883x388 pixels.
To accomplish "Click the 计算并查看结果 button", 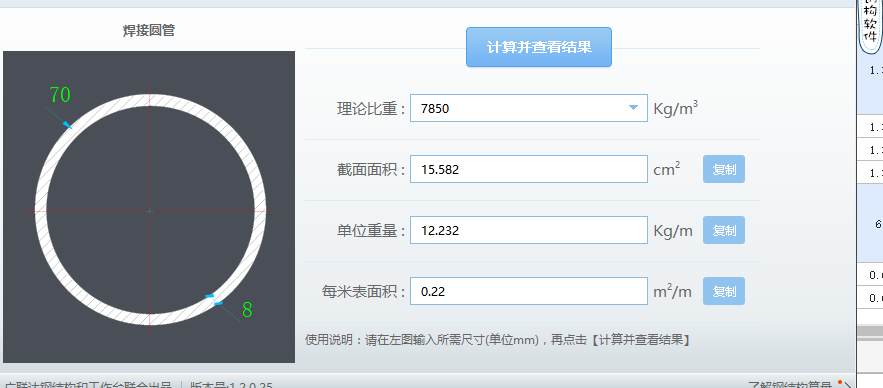I will [x=538, y=47].
